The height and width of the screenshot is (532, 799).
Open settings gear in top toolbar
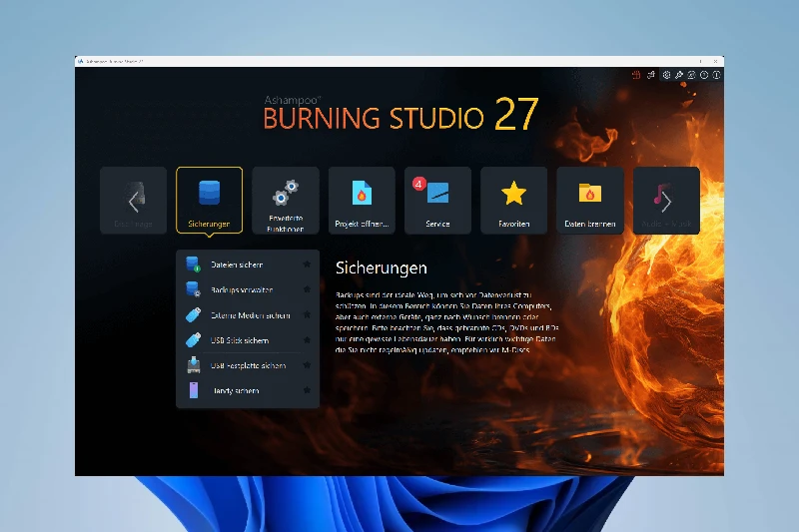tap(666, 75)
